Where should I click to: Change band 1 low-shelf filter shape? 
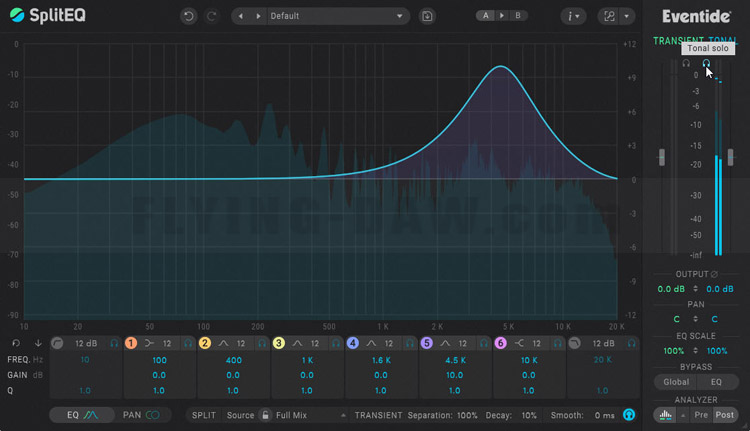[149, 343]
